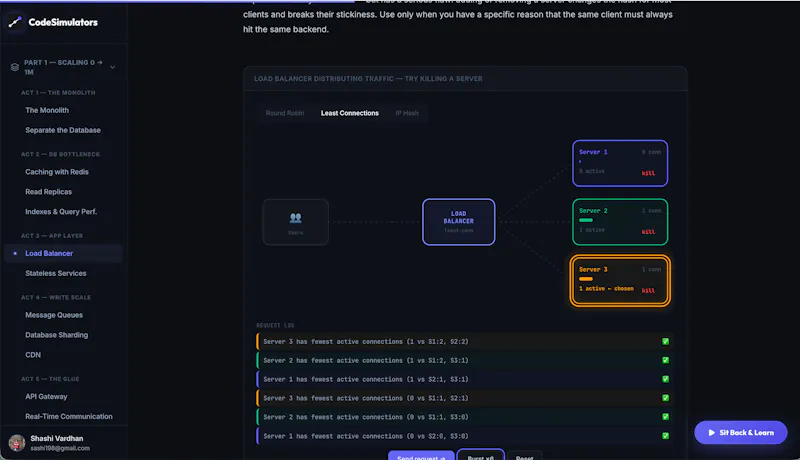Image resolution: width=800 pixels, height=460 pixels.
Task: Click log text 'Server 3 has fewest active connections (1 vs S1:2, S2:2)'
Action: click(366, 342)
